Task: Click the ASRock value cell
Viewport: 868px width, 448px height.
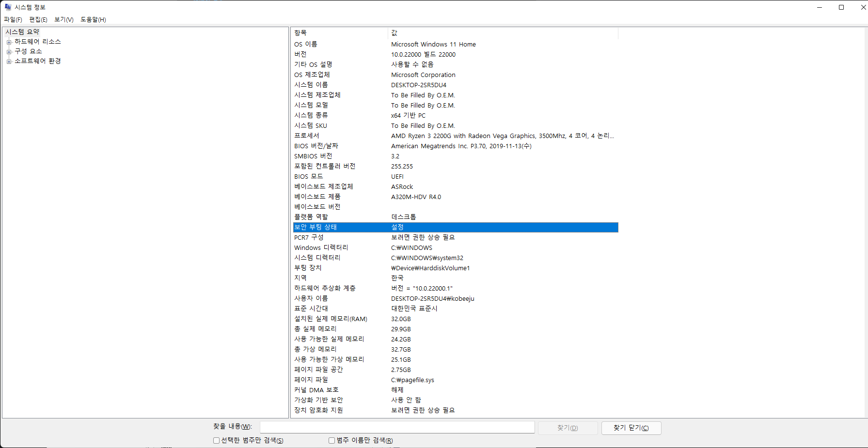Action: (402, 187)
